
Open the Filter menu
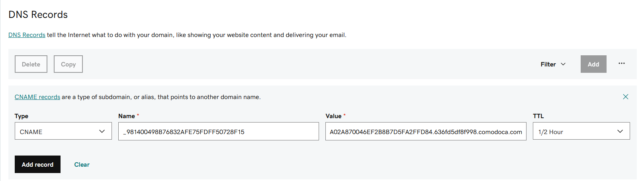tap(548, 64)
